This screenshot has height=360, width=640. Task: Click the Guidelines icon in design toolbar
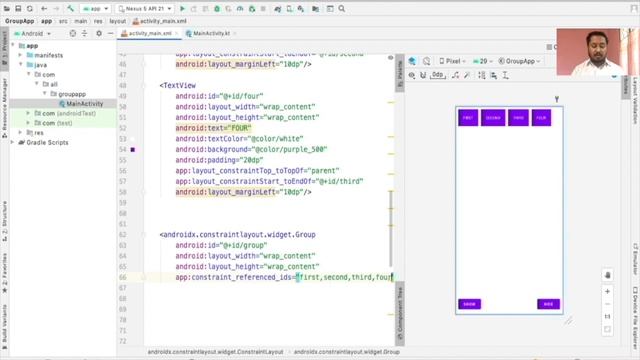coord(505,76)
